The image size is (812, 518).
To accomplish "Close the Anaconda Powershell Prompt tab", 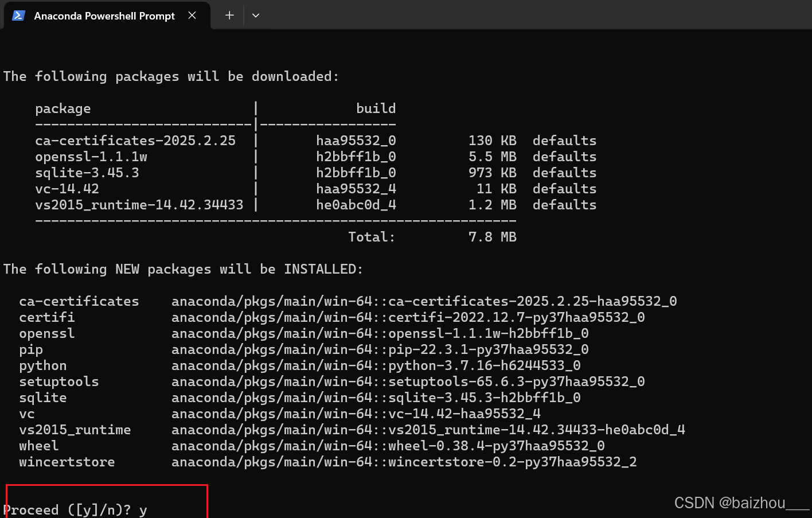I will [x=192, y=15].
